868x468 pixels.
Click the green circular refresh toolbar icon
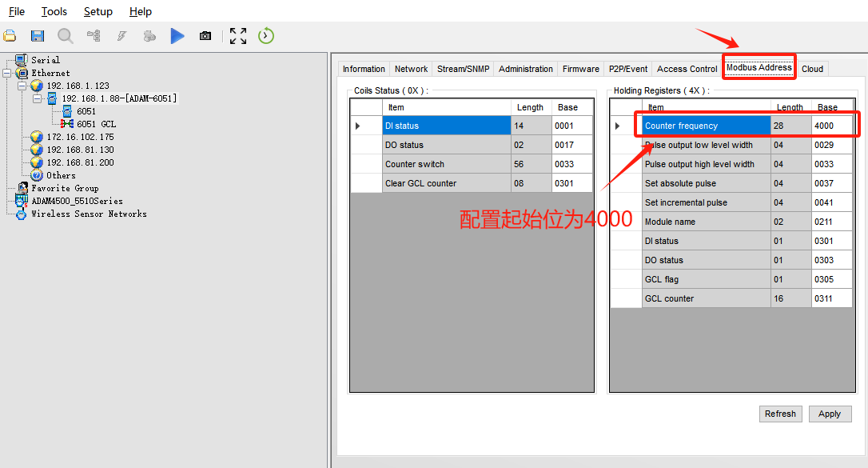tap(266, 36)
